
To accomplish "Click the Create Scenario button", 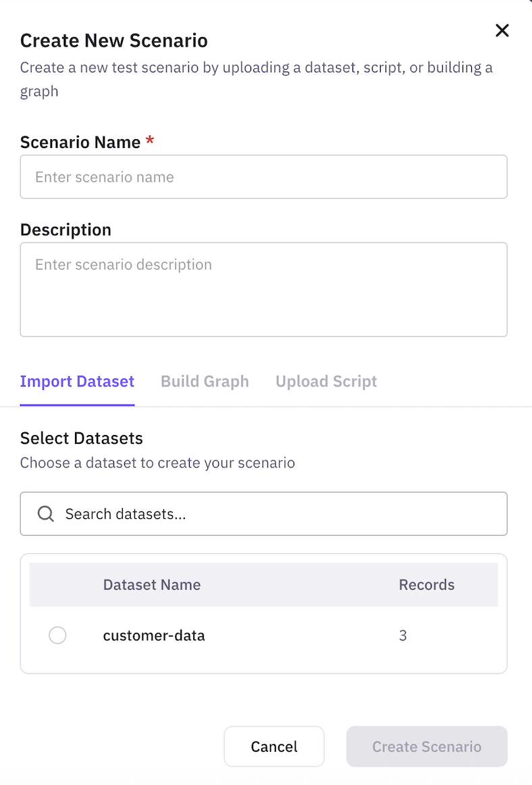I will coord(427,746).
